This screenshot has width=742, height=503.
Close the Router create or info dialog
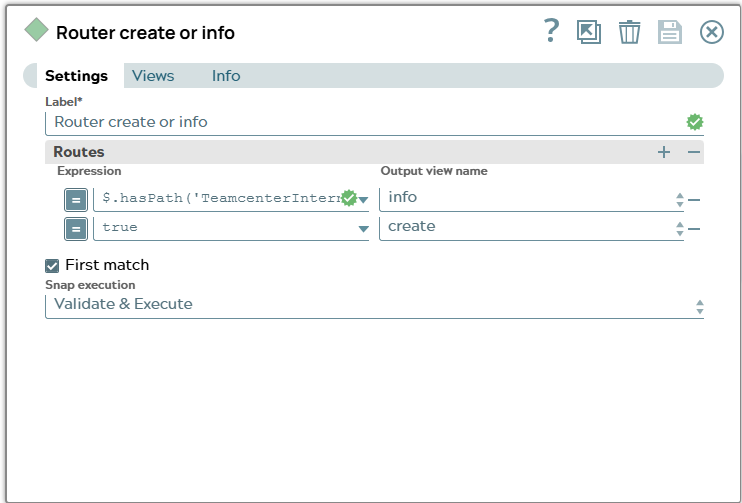point(712,32)
